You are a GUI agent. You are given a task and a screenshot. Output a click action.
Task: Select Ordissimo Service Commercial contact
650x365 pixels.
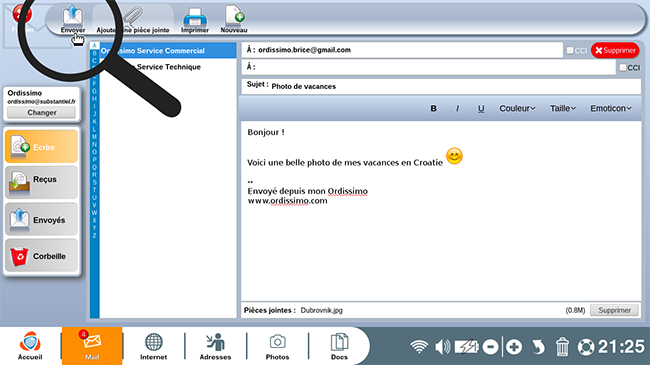point(168,51)
